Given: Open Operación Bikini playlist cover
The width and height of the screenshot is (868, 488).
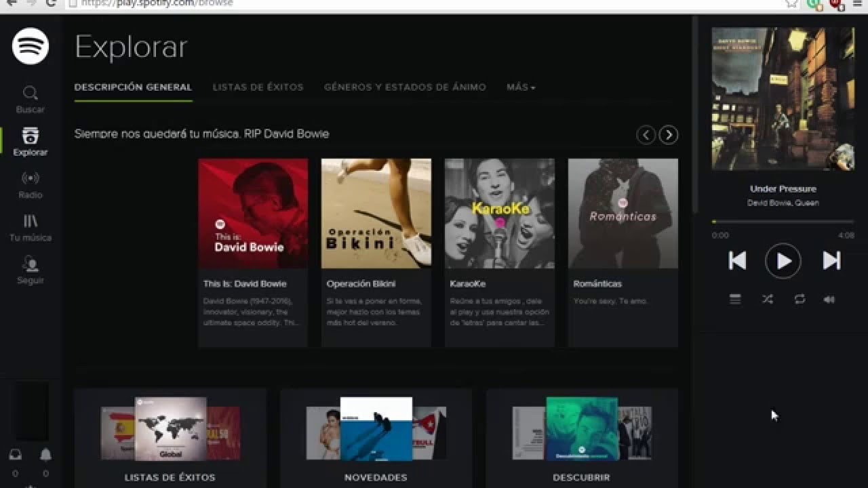Looking at the screenshot, I should point(376,213).
